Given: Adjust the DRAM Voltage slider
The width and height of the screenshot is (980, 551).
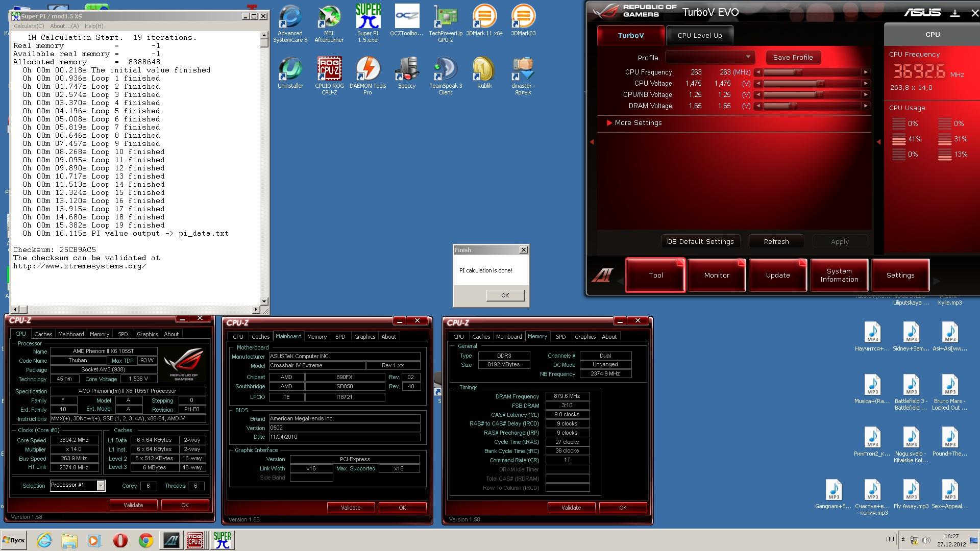Looking at the screenshot, I should pyautogui.click(x=792, y=106).
